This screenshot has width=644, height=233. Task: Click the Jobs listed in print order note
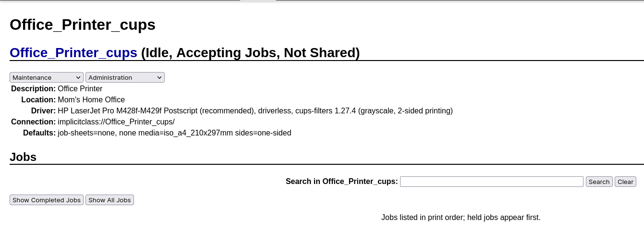[x=461, y=218]
